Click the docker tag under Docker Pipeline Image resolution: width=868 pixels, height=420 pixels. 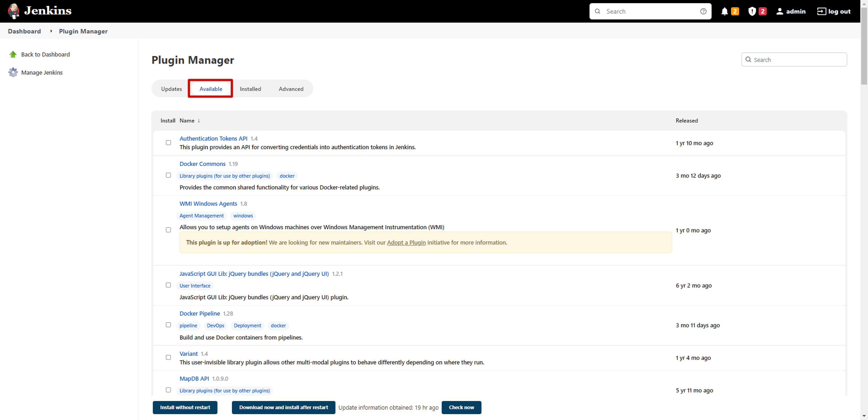(x=278, y=325)
